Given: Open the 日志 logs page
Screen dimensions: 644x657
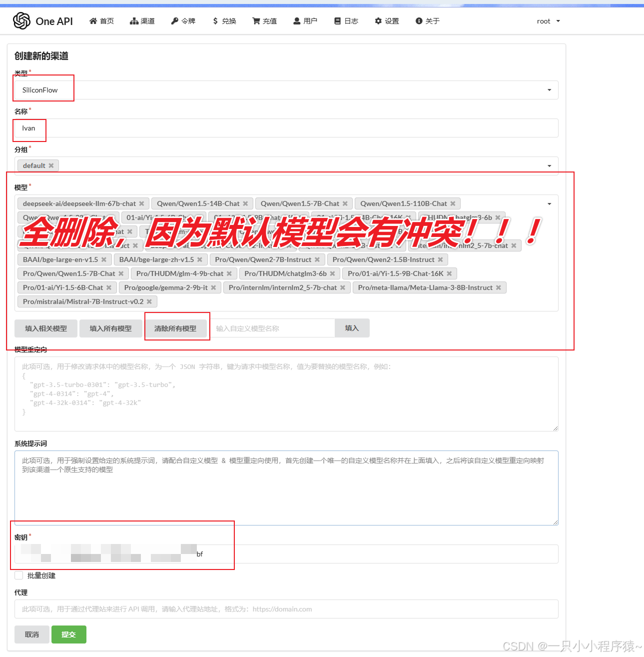Looking at the screenshot, I should click(x=346, y=21).
